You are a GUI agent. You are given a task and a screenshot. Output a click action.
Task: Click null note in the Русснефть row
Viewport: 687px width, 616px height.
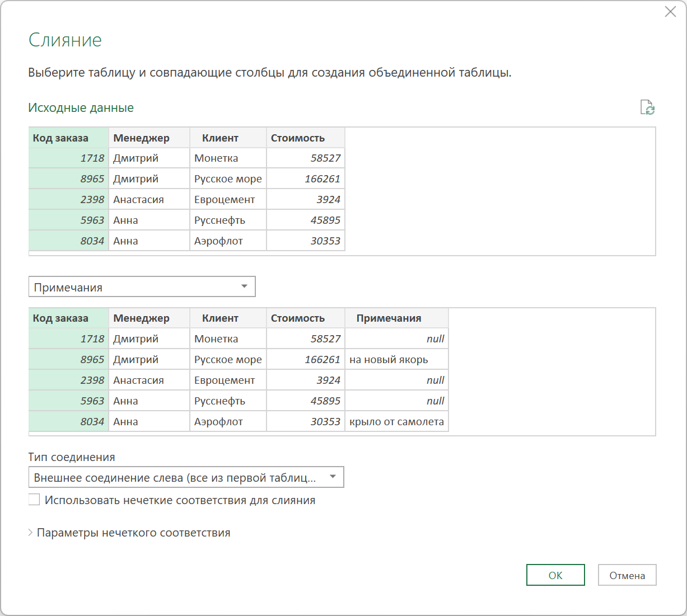[396, 401]
